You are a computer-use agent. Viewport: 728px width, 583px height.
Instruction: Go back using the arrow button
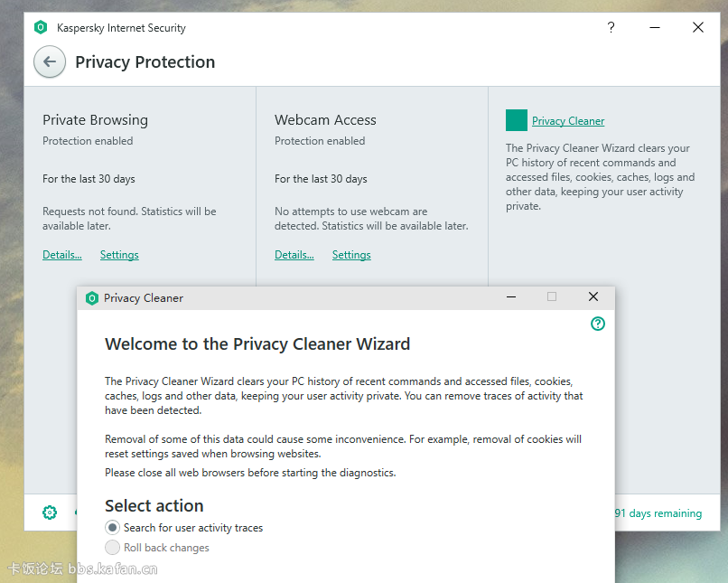coord(50,61)
